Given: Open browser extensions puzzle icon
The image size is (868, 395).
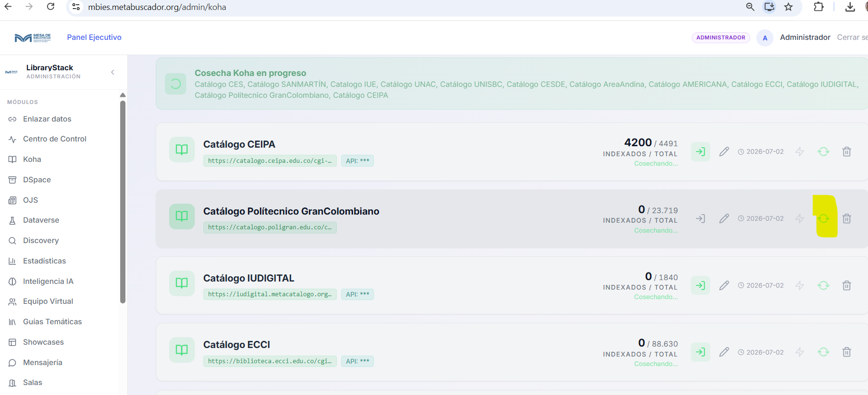Looking at the screenshot, I should [x=819, y=7].
